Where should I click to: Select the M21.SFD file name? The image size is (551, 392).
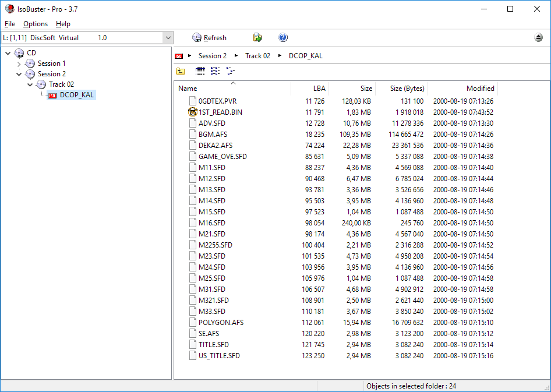coord(212,234)
